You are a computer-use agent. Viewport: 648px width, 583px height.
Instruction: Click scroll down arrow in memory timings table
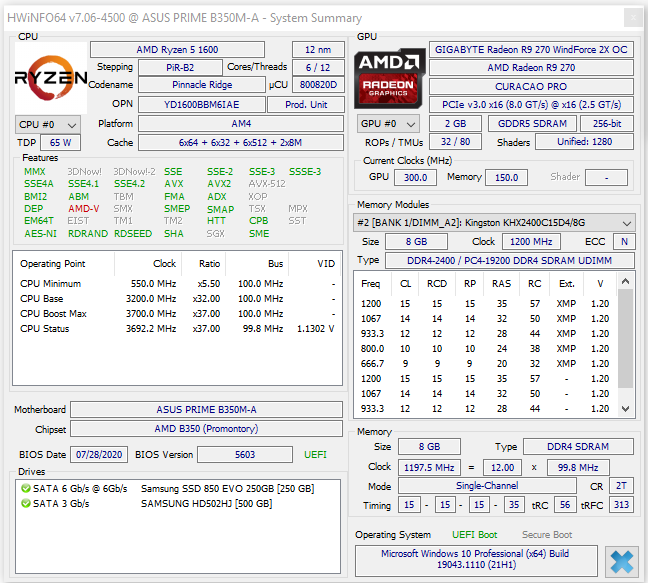(626, 407)
